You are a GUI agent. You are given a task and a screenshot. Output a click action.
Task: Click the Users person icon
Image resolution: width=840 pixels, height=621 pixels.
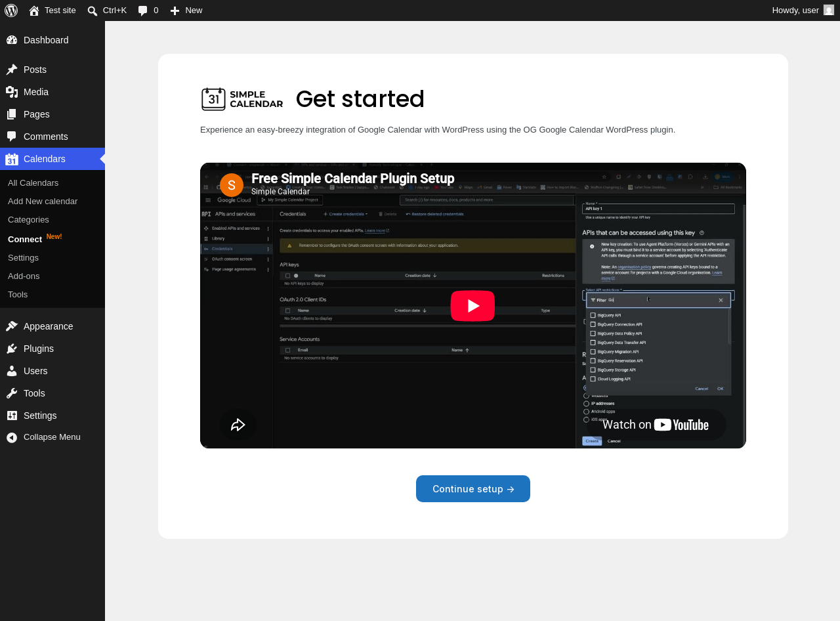(12, 371)
